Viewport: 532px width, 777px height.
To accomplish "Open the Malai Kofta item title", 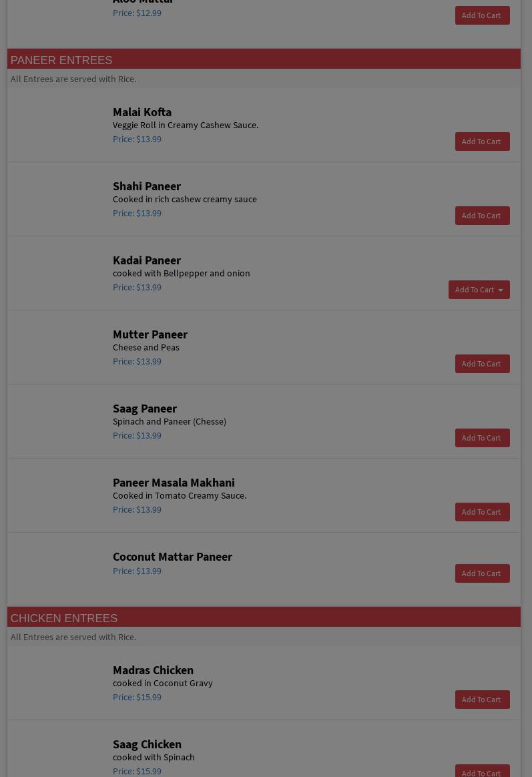I will coord(142,112).
